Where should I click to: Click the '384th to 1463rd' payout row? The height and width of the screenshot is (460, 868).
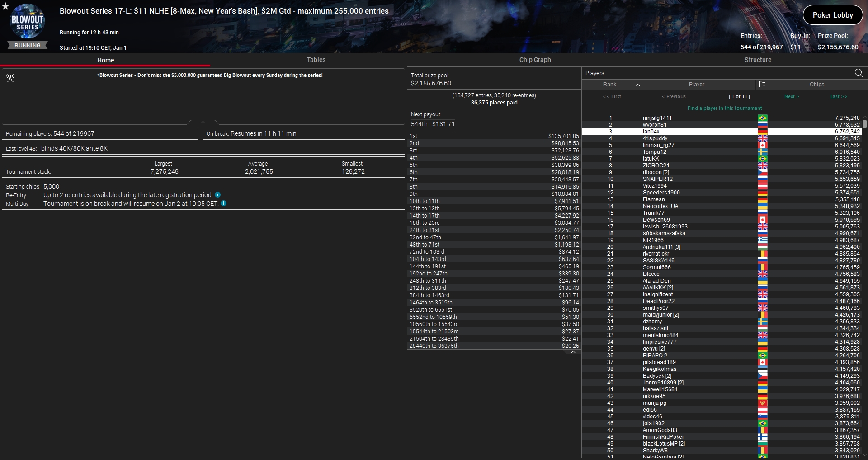click(494, 295)
